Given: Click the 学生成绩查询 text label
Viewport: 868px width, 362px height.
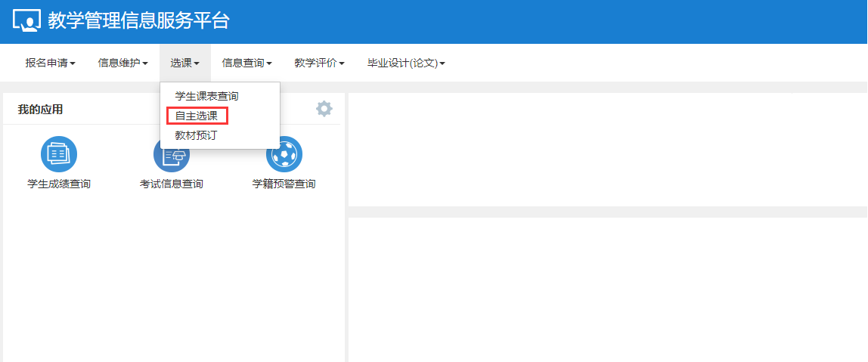Looking at the screenshot, I should coord(59,184).
